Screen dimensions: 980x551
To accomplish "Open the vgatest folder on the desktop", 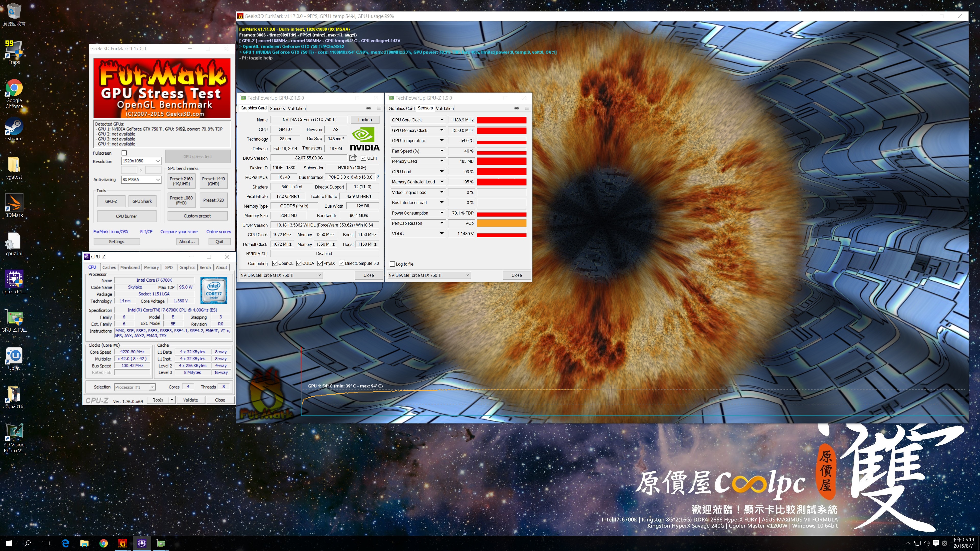I will [14, 168].
